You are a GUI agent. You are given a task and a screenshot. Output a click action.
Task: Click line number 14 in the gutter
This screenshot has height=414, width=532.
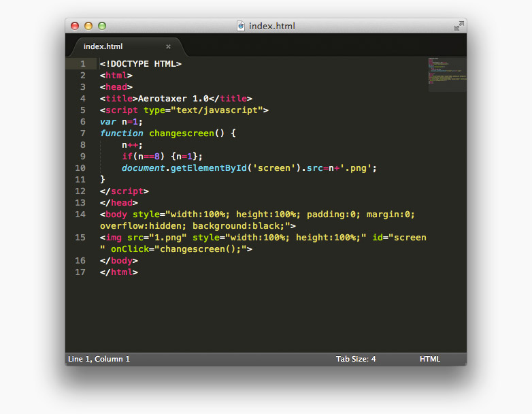pos(80,214)
